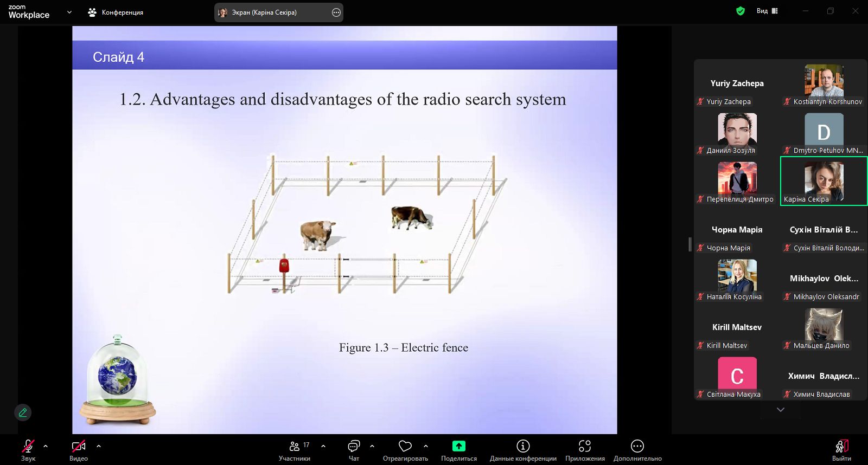Select Dmytro Petuhov participant tile
Screen dimensions: 868x465
(824, 132)
